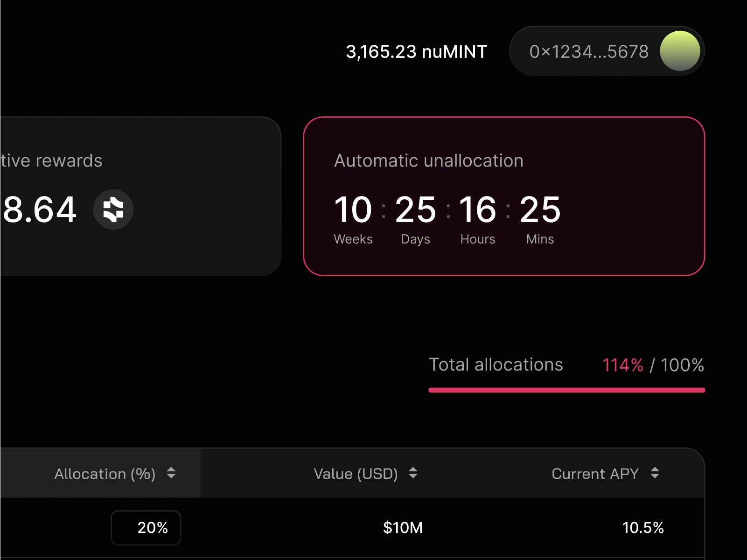
Task: Sort by the Value (USD) arrows icon
Action: (413, 473)
